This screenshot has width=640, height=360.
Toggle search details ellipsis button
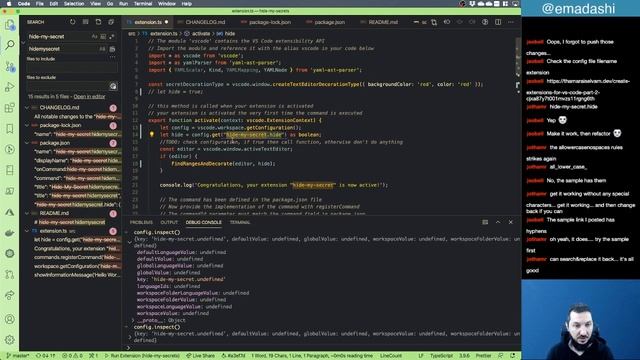[x=112, y=58]
